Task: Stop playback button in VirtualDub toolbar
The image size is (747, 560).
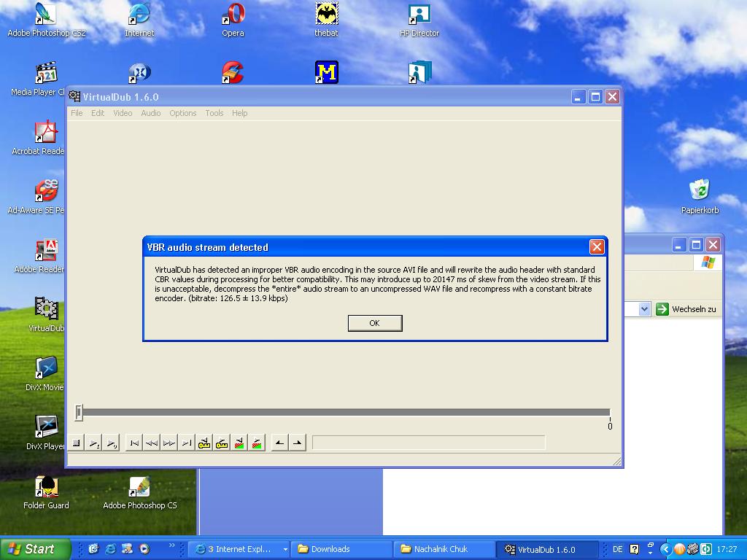Action: [76, 443]
